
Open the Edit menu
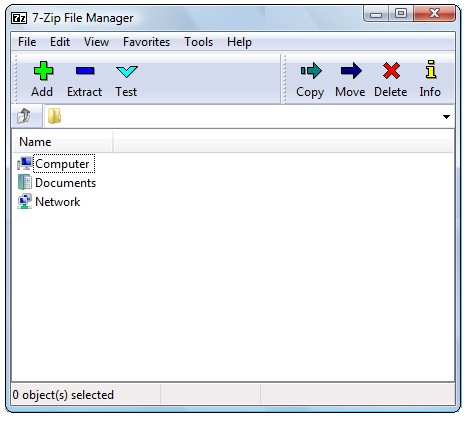[60, 42]
